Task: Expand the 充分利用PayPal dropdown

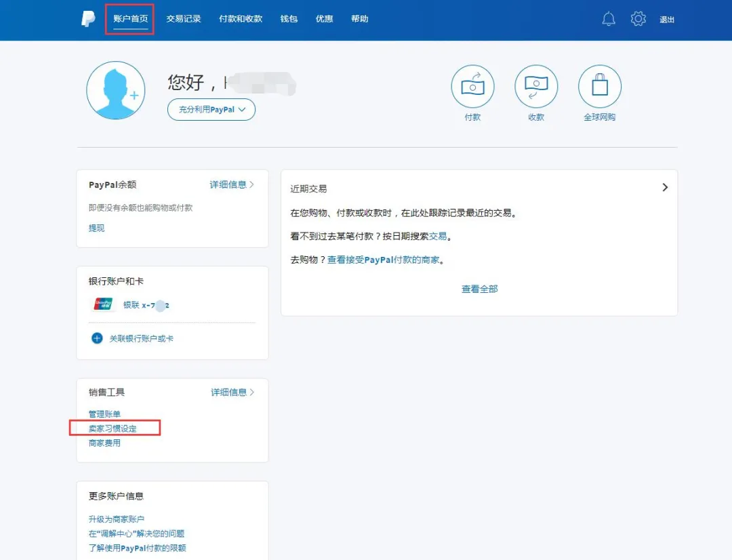Action: [211, 108]
